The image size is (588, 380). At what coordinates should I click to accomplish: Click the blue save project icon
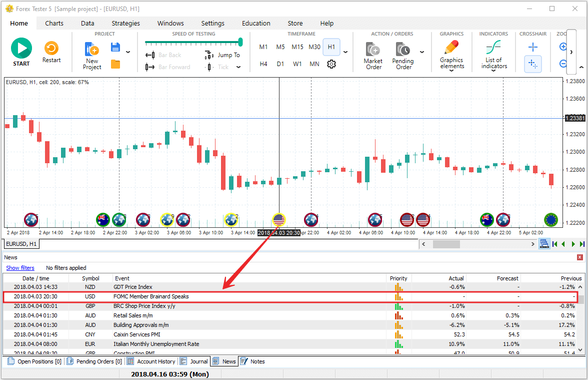tap(115, 48)
